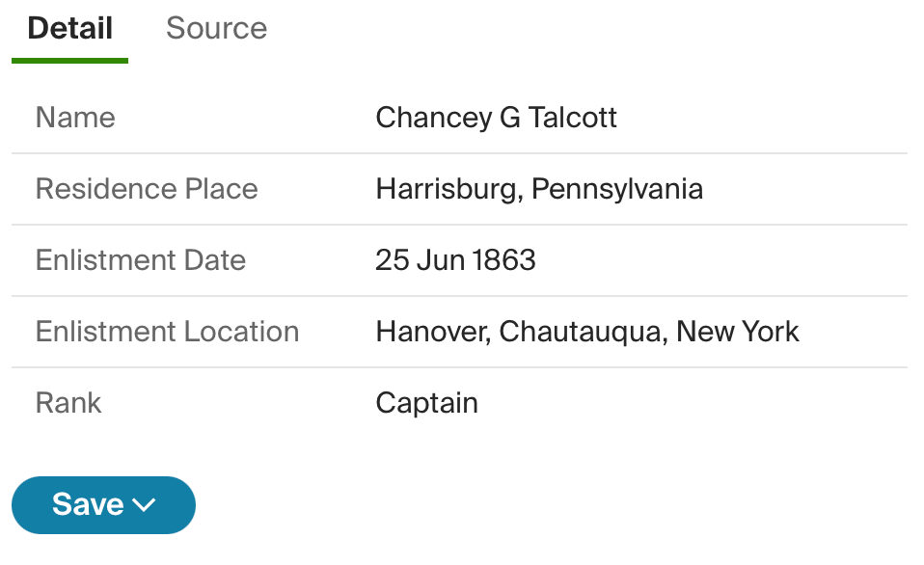Click the Residence Place label
Viewport: 924px width, 565px height.
pos(147,189)
